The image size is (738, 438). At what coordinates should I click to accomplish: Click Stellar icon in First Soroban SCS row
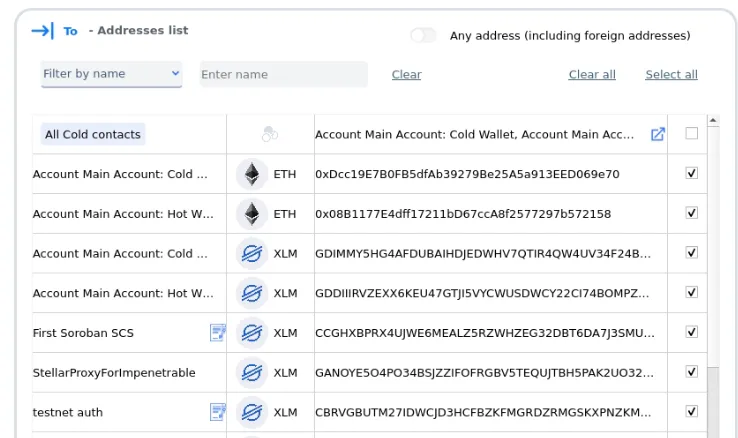tap(252, 333)
